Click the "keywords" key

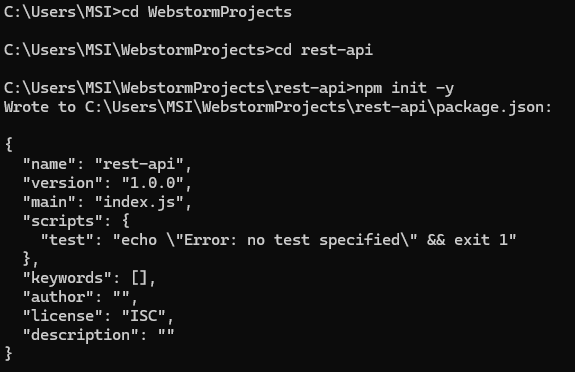pyautogui.click(x=67, y=278)
